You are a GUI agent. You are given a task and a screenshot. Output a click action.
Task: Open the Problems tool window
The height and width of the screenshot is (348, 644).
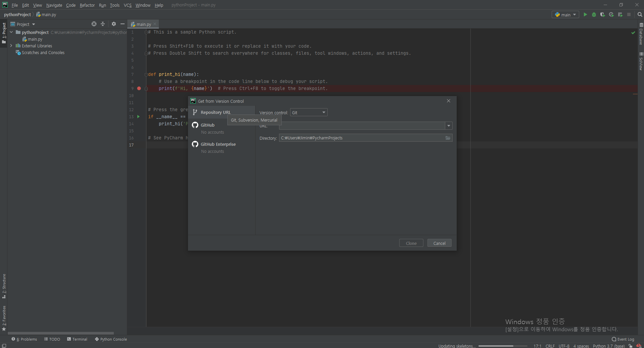click(24, 339)
